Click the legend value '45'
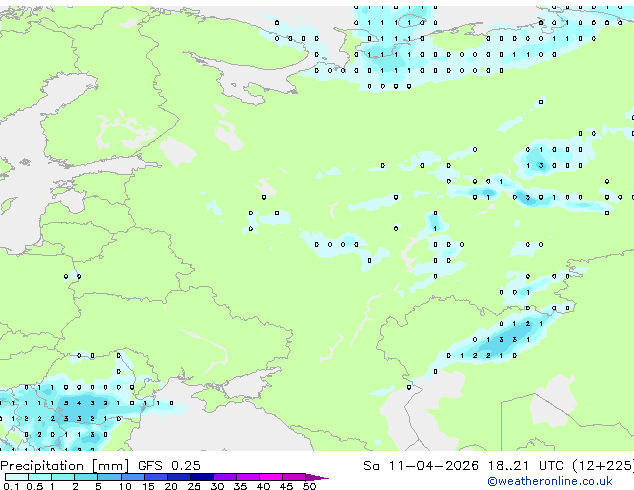This screenshot has width=634, height=490. [x=286, y=486]
